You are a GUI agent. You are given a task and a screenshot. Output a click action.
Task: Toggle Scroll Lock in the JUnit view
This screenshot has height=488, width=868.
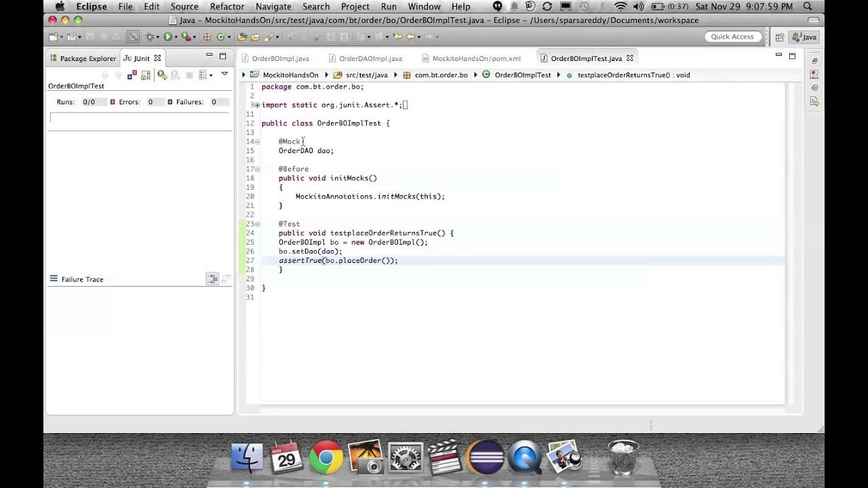coord(146,75)
